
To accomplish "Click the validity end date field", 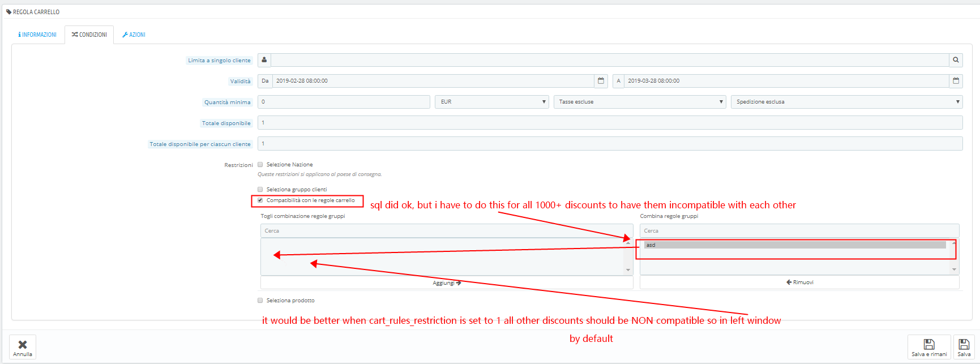I will pos(787,81).
